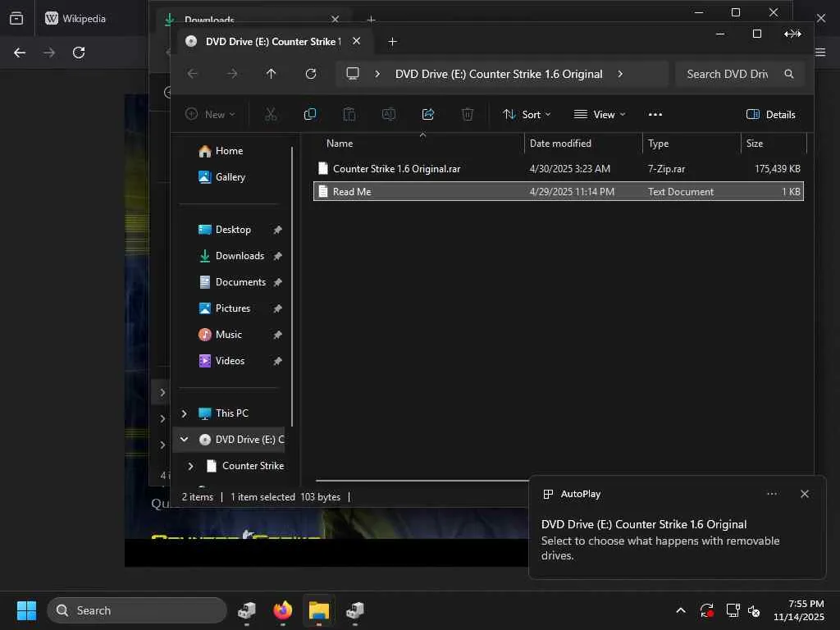Image resolution: width=840 pixels, height=630 pixels.
Task: Unpin Desktop using its pin icon
Action: (277, 230)
